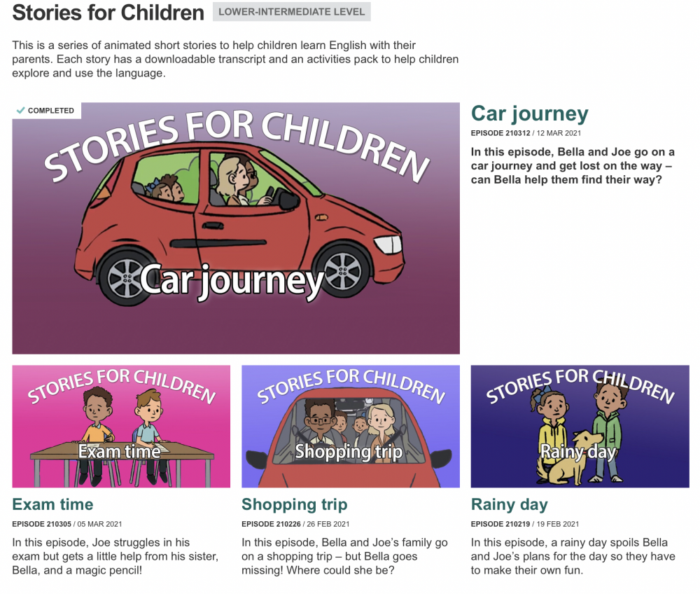700x594 pixels.
Task: Click the Shopping trip episode description
Action: click(x=344, y=556)
